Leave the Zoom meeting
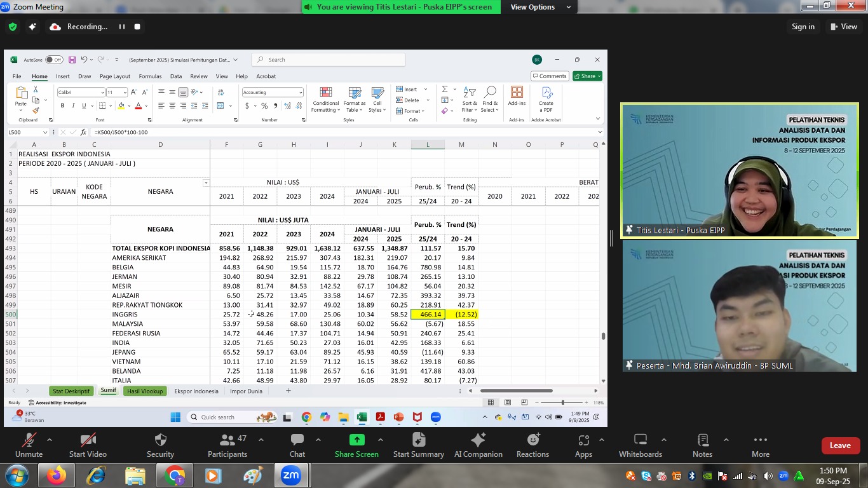The image size is (868, 488). pos(839,445)
